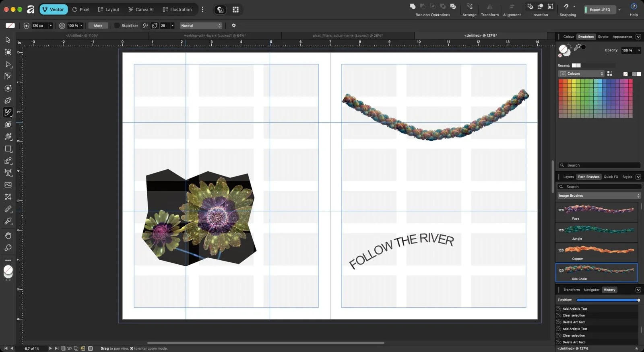Select the Frame Text tool
644x352 pixels.
pos(8,173)
